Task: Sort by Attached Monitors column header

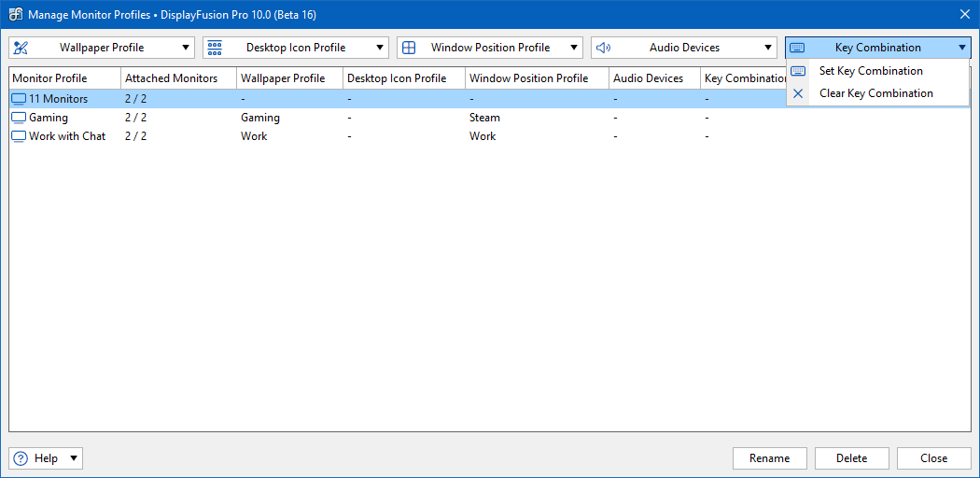Action: (x=179, y=78)
